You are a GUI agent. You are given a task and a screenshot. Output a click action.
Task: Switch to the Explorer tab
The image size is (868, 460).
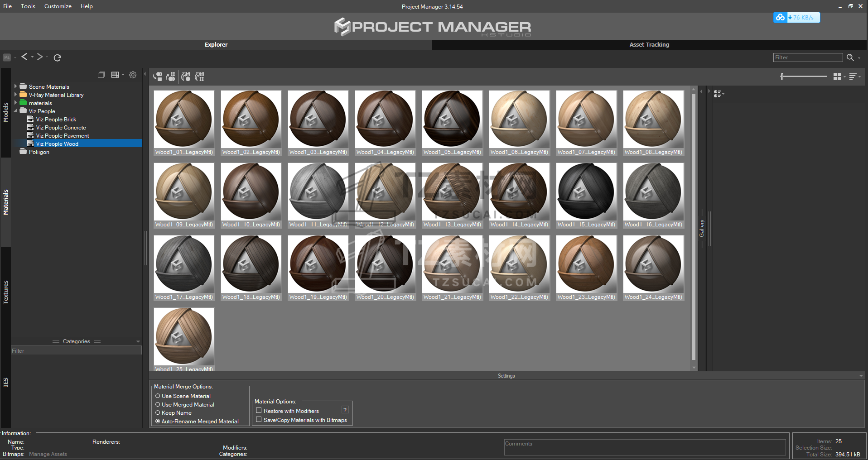(216, 45)
